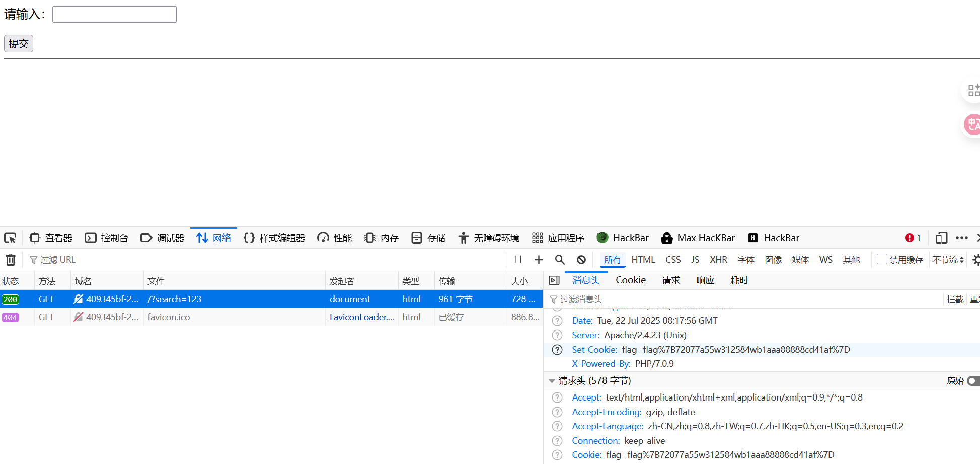Filter requests by 图像 type
The image size is (980, 464).
(x=773, y=260)
